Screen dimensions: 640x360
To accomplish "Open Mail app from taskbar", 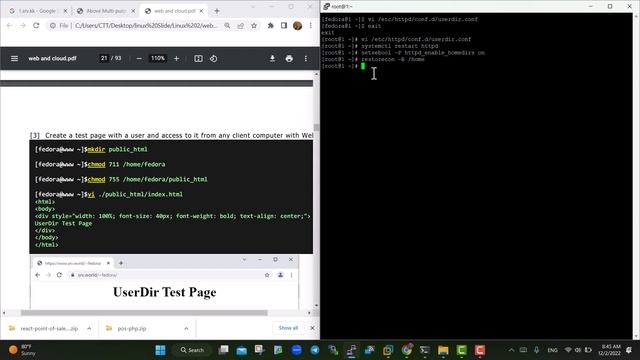I will pyautogui.click(x=242, y=350).
